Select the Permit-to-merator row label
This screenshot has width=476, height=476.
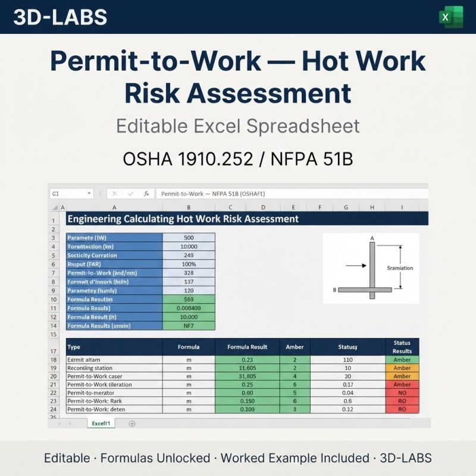[x=114, y=393]
